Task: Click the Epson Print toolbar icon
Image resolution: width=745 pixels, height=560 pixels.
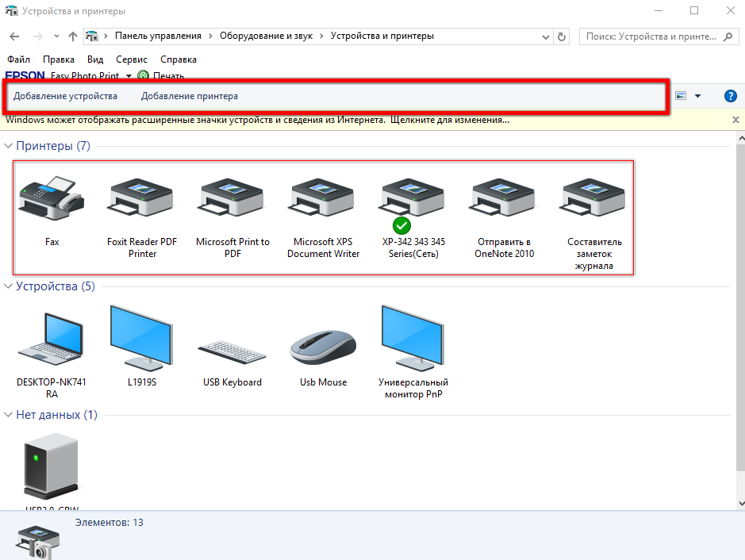Action: (x=143, y=75)
